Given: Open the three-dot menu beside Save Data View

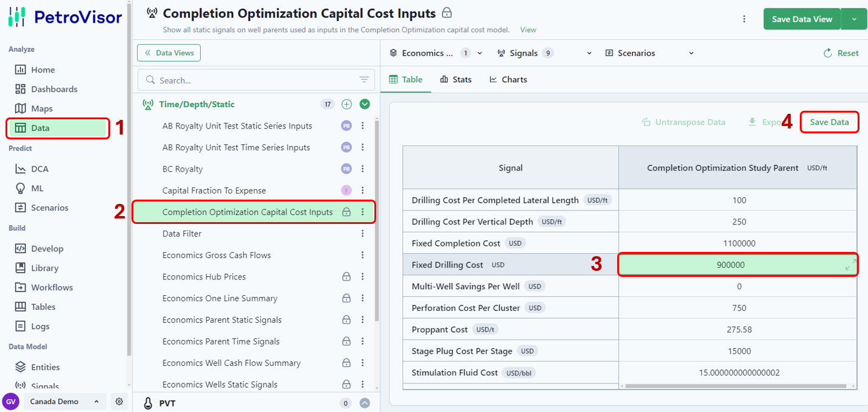Looking at the screenshot, I should [744, 19].
